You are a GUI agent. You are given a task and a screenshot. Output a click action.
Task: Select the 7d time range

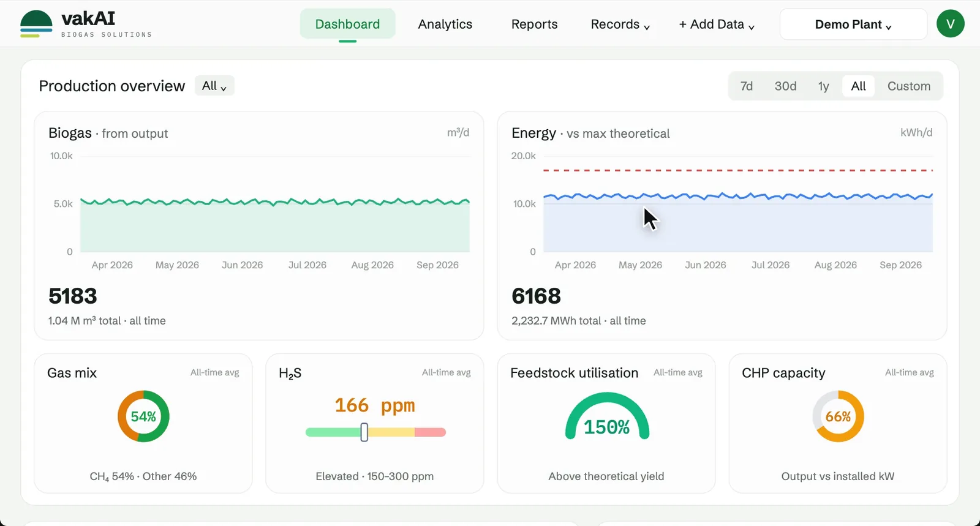pos(747,86)
